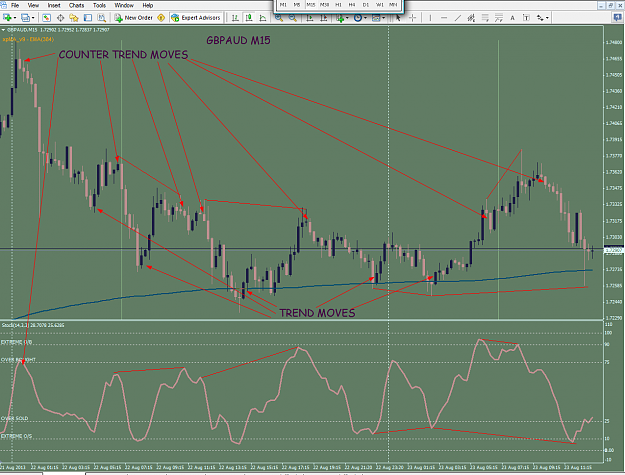Viewport: 625px width, 475px height.
Task: Open the Help menu
Action: click(147, 5)
